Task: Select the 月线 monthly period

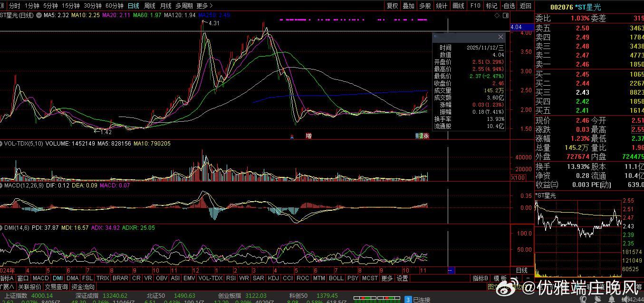Action: (165, 6)
